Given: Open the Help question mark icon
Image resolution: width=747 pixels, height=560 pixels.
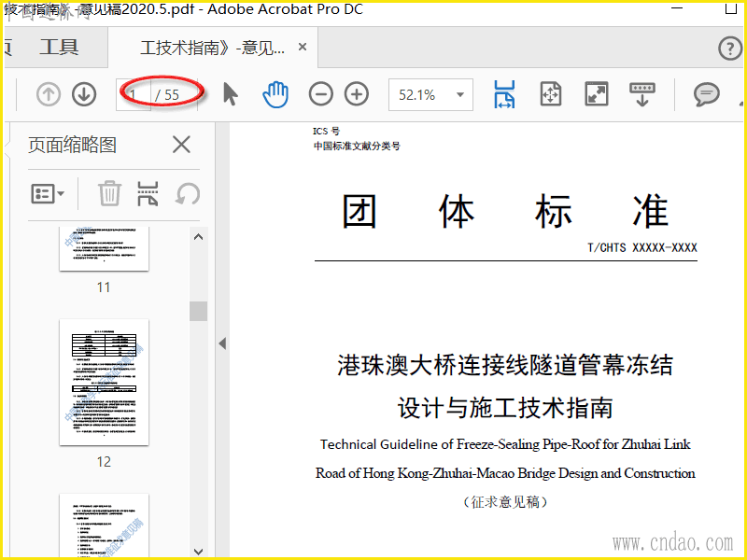Looking at the screenshot, I should 730,49.
